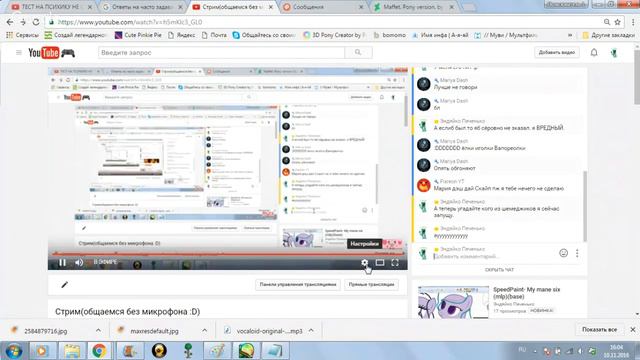Expand options for maxresdefault.jpg download
Viewport: 640px width, 360px height.
[x=204, y=330]
